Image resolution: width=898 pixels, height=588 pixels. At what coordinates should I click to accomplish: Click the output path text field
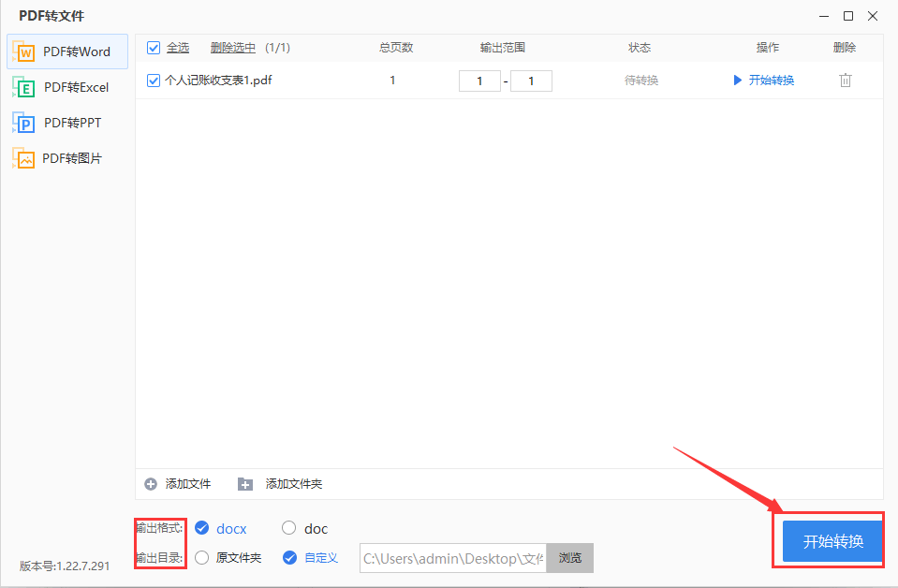[x=453, y=558]
